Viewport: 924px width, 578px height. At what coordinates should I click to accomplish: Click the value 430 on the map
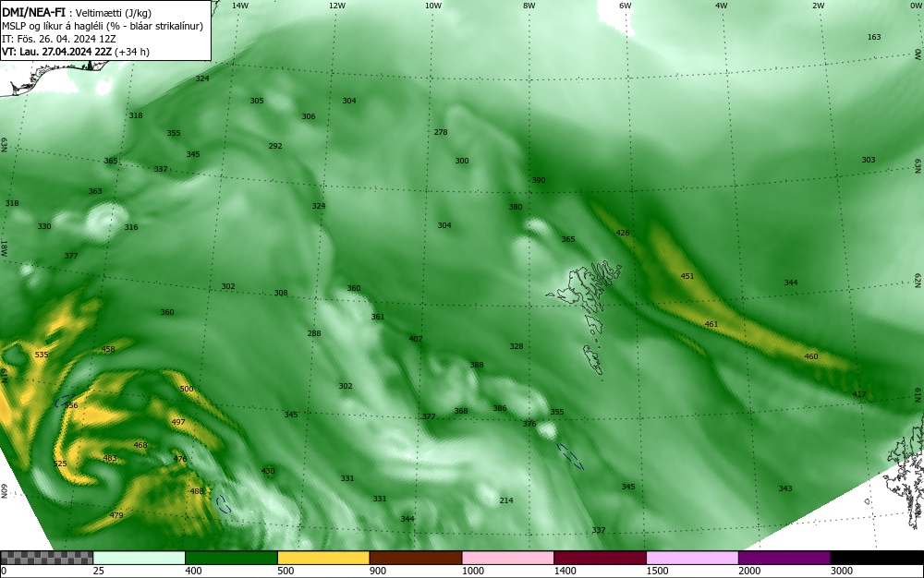coord(268,472)
